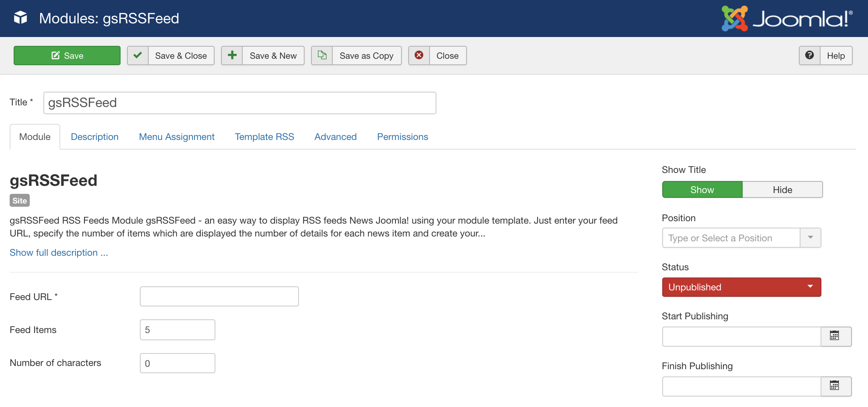The width and height of the screenshot is (868, 407).
Task: Click the Save & Close button label
Action: [x=181, y=55]
